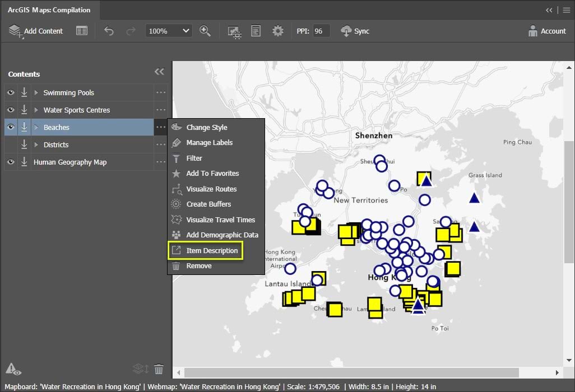The height and width of the screenshot is (392, 575).
Task: Expand the Swimming Pools layer tree
Action: 36,92
